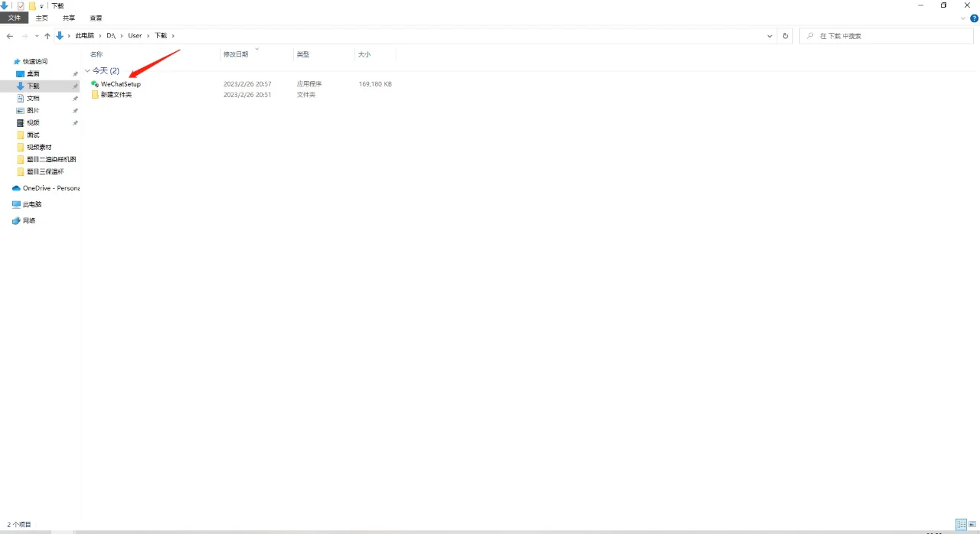This screenshot has width=980, height=534.
Task: Open 文档 in the navigation pane
Action: coord(33,98)
